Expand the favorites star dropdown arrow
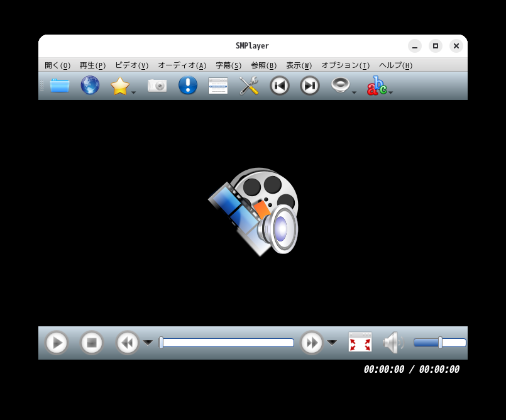The height and width of the screenshot is (420, 506). tap(134, 92)
